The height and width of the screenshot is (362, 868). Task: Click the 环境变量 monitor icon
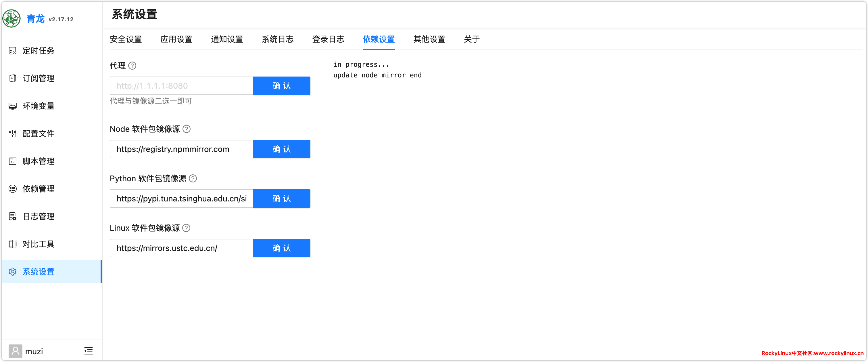pos(12,106)
